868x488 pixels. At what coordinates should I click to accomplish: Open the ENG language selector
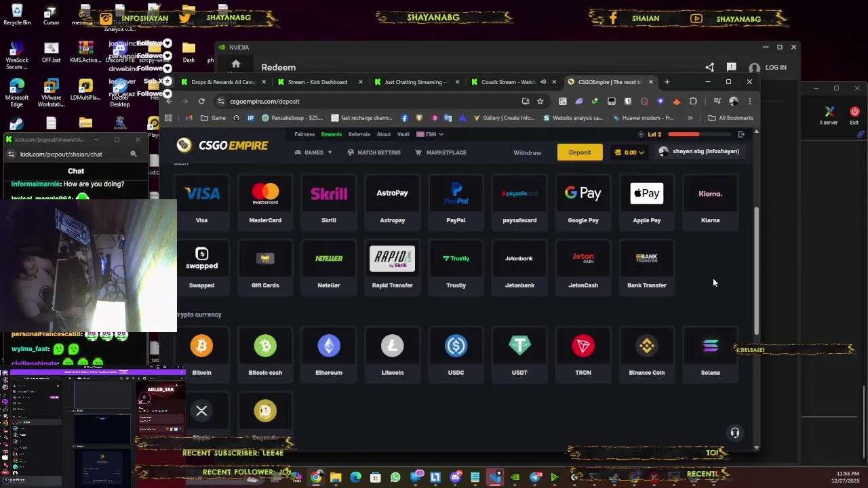click(430, 134)
